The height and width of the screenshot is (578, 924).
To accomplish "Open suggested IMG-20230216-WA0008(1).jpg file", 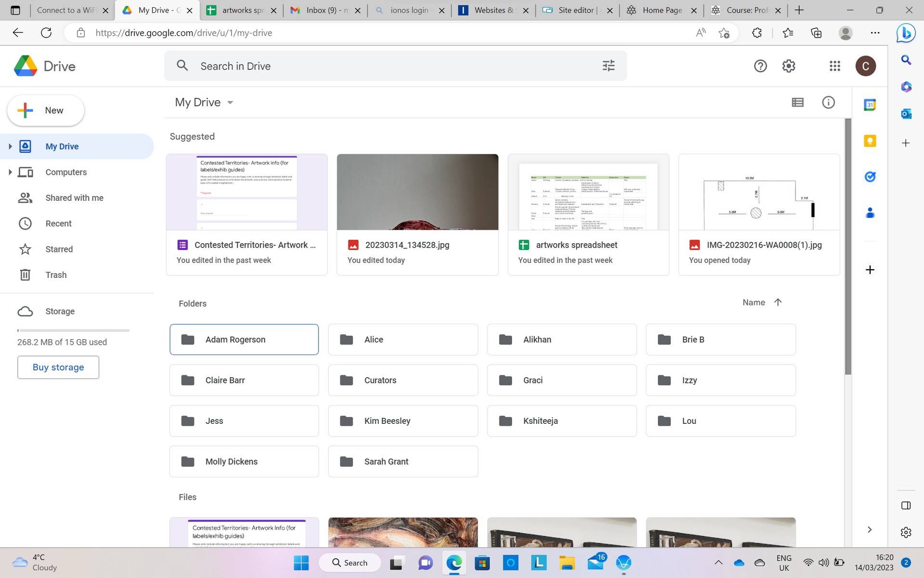I will (759, 215).
